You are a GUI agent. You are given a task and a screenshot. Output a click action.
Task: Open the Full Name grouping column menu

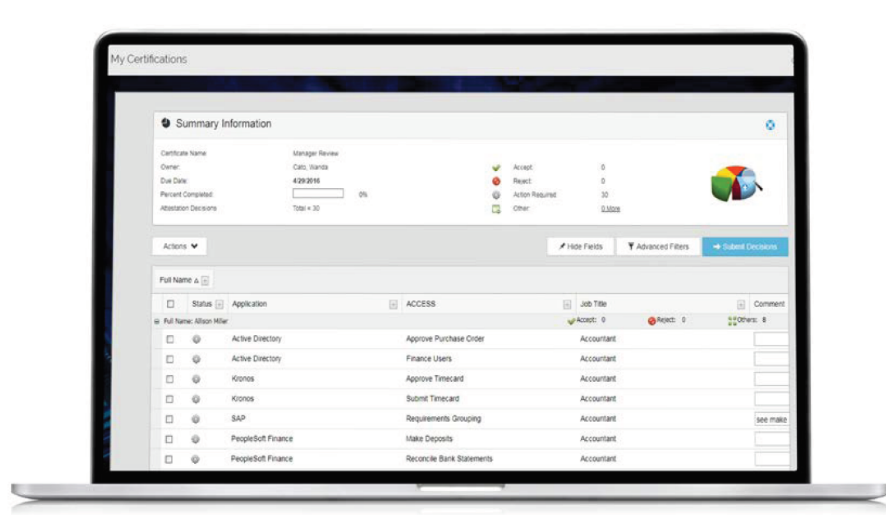point(205,281)
